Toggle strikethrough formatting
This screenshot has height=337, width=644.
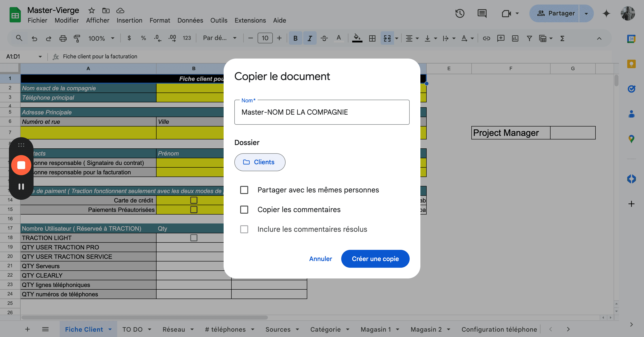click(324, 38)
